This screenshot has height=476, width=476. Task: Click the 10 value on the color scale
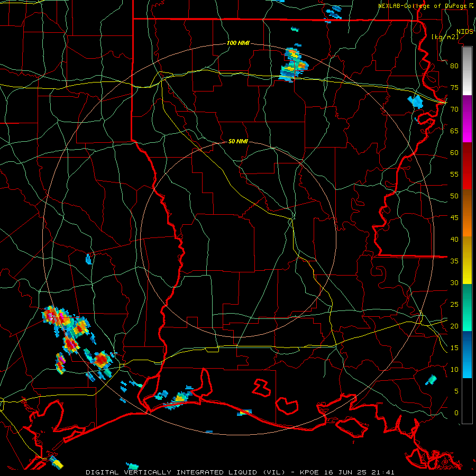[454, 370]
